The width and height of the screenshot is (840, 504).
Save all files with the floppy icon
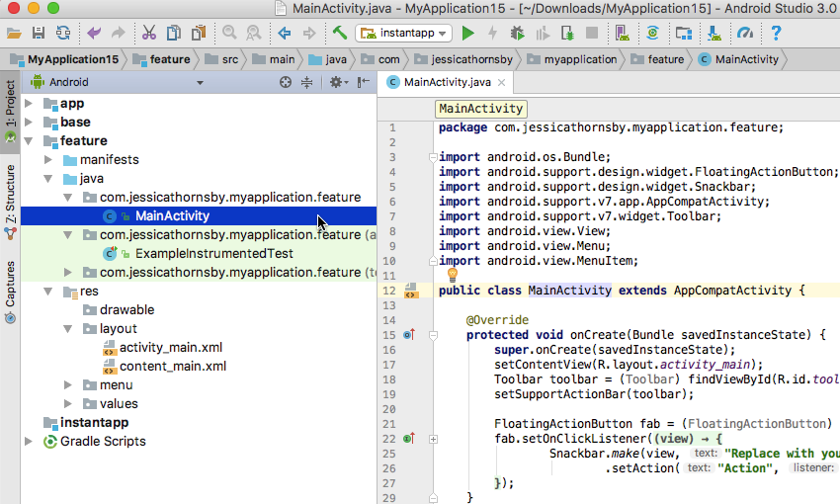(39, 34)
